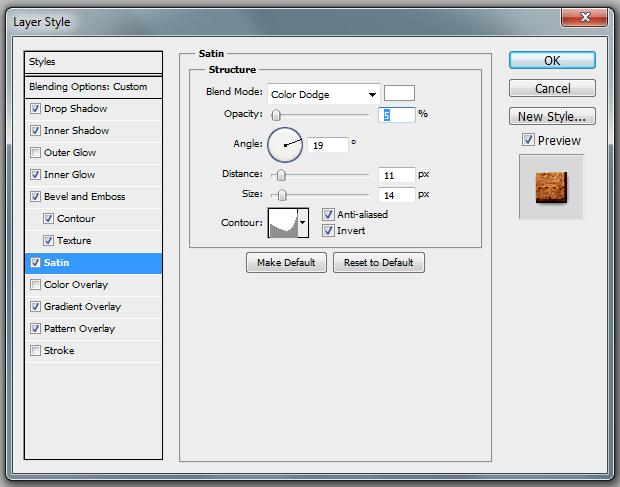Click the Reset to Default button
This screenshot has height=487, width=620.
click(378, 263)
